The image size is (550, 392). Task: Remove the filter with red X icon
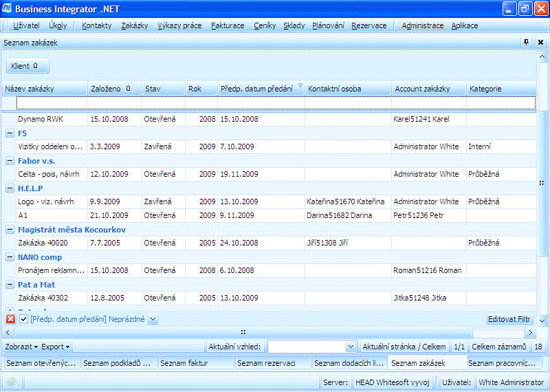click(10, 319)
